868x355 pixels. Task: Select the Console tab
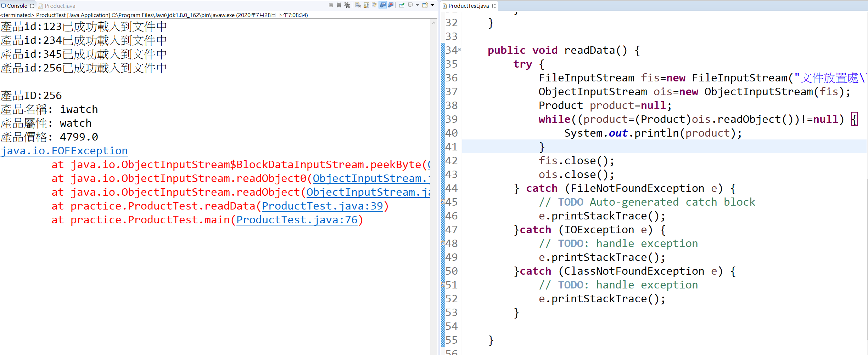pos(17,6)
